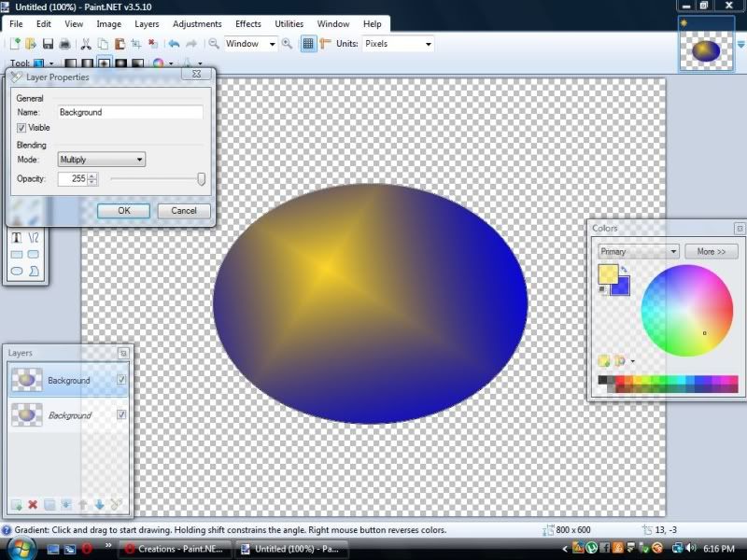This screenshot has height=560, width=747.
Task: Click the Undo arrow icon
Action: point(174,44)
